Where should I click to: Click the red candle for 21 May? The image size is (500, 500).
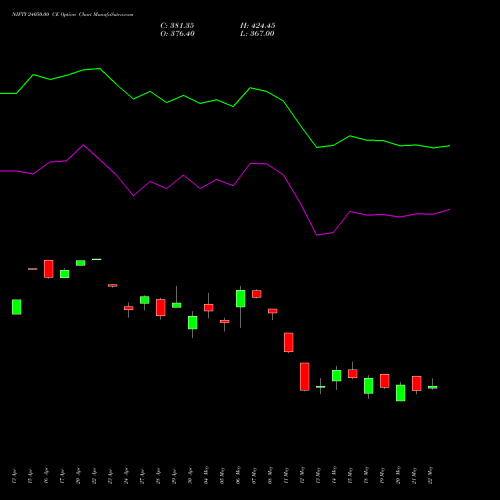click(x=417, y=384)
